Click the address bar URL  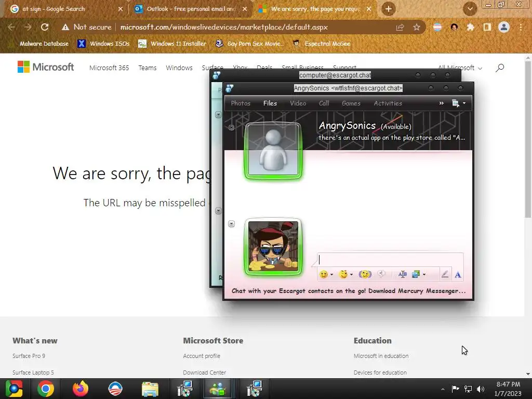pyautogui.click(x=224, y=27)
